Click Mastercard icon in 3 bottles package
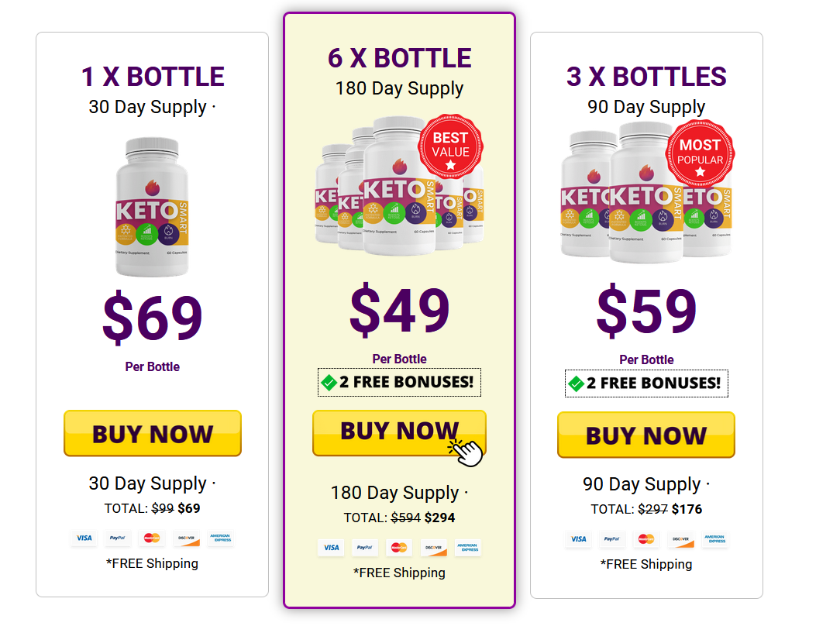Image resolution: width=840 pixels, height=626 pixels. pos(646,539)
